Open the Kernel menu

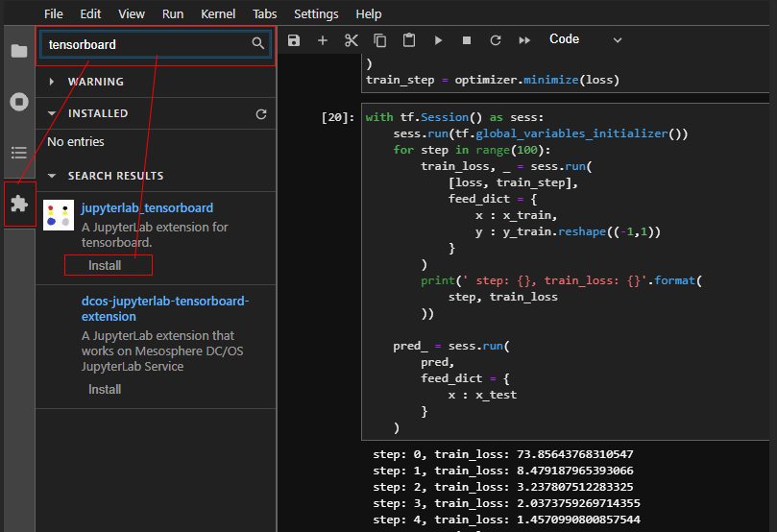coord(217,13)
